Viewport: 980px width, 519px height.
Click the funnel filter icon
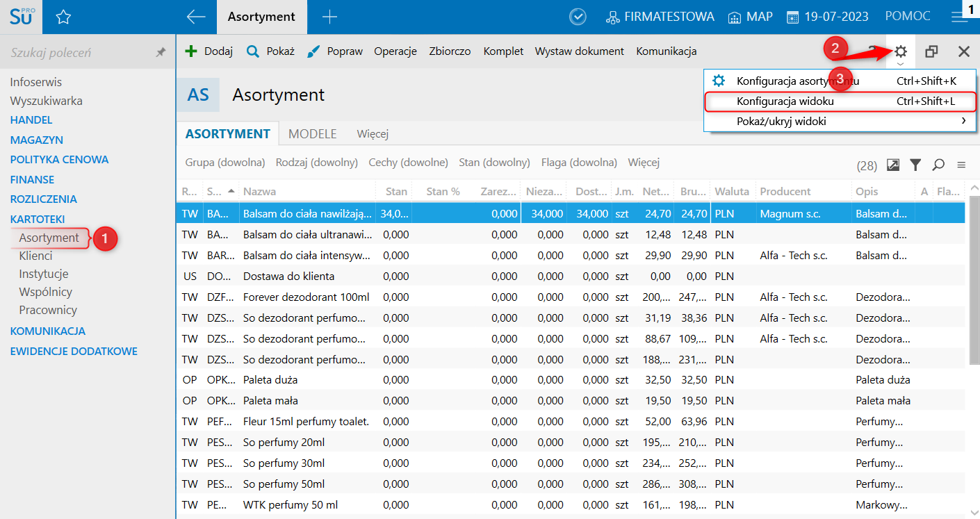click(x=916, y=165)
